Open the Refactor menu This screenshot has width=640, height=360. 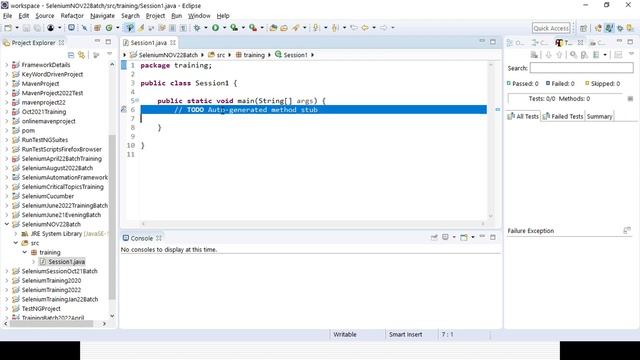(72, 16)
